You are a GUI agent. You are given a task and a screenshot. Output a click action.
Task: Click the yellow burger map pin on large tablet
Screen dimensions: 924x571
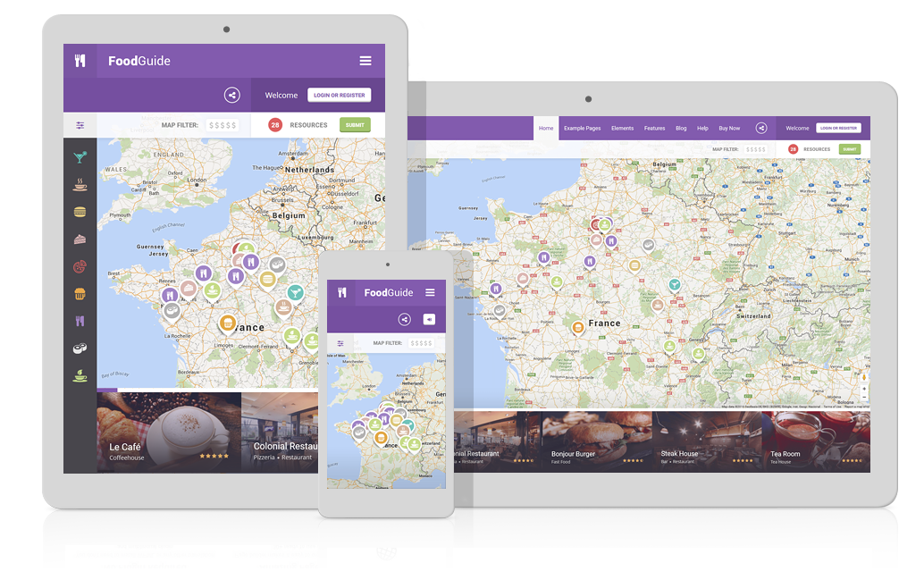click(x=267, y=280)
